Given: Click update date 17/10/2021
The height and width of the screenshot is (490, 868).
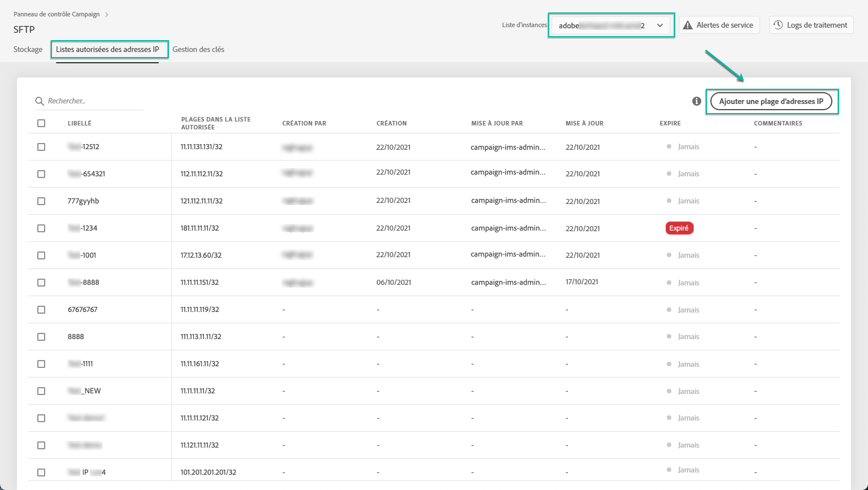Looking at the screenshot, I should (x=582, y=282).
